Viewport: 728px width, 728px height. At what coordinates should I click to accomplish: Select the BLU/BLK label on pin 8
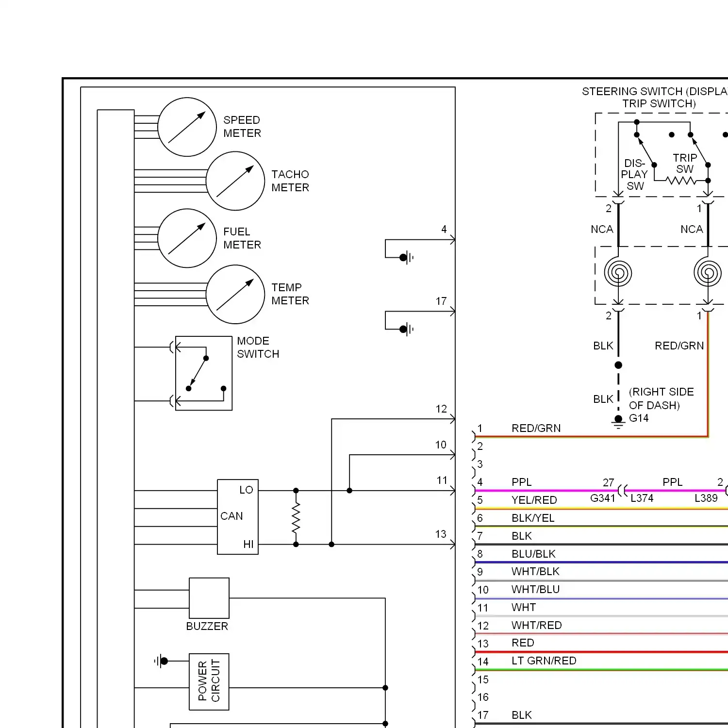click(533, 554)
